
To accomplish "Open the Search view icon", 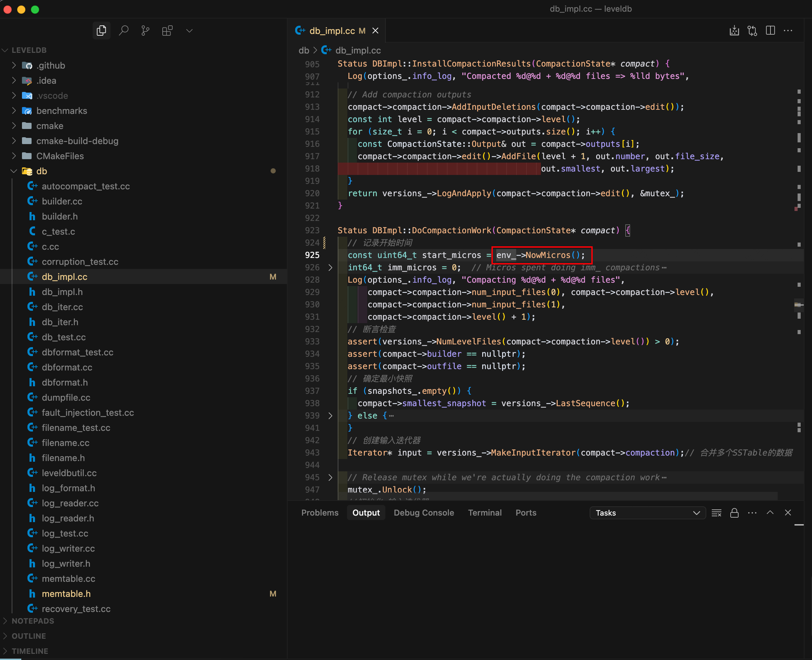I will (x=123, y=31).
